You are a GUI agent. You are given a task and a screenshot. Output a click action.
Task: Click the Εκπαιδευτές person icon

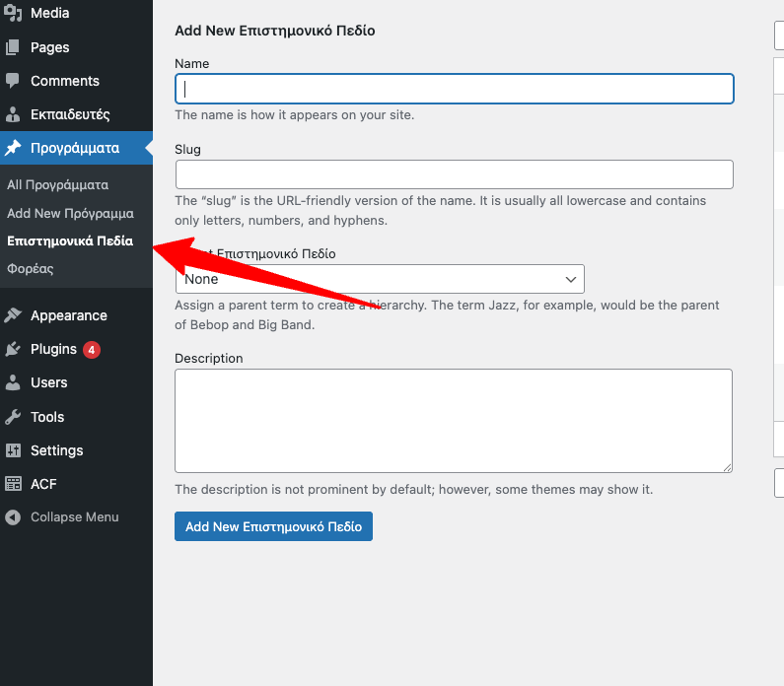(13, 114)
